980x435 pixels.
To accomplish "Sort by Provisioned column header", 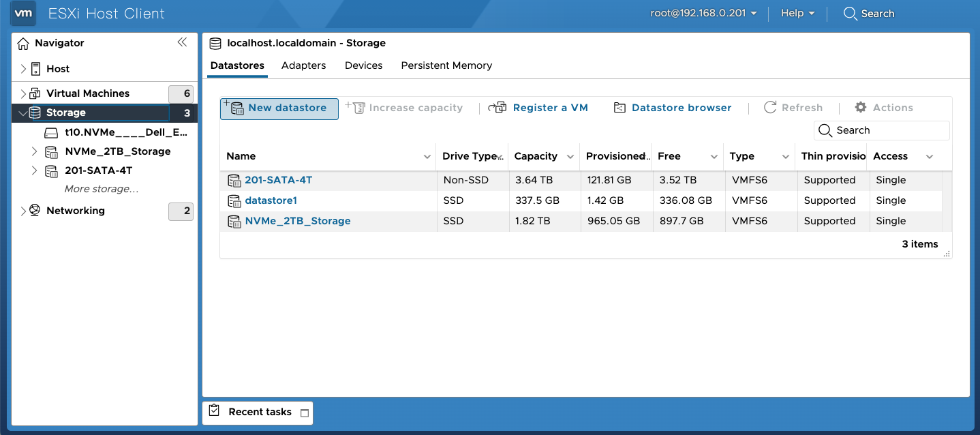I will pyautogui.click(x=615, y=156).
